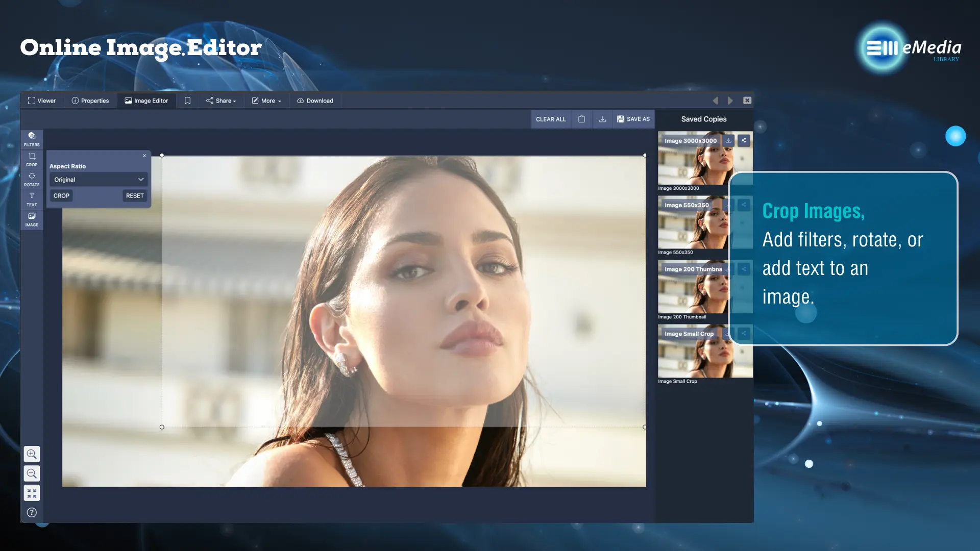The width and height of the screenshot is (980, 551).
Task: Share the Image 3000x3000 saved copy
Action: (744, 140)
